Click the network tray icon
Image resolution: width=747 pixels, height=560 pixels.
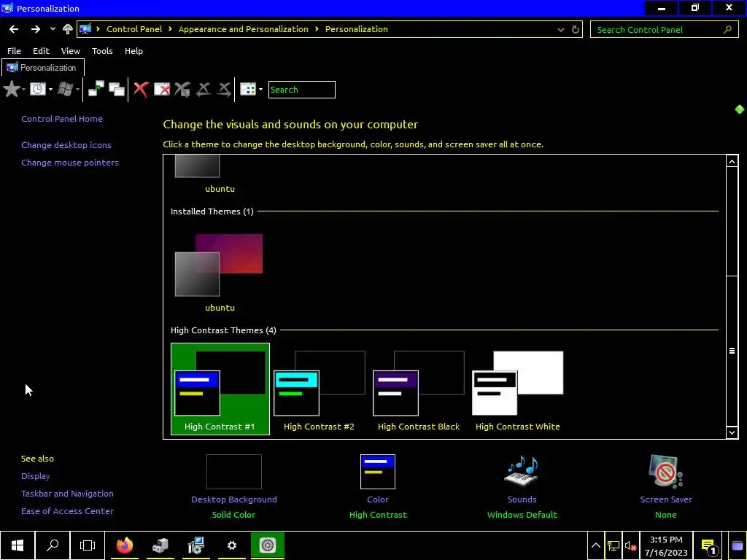[x=614, y=546]
